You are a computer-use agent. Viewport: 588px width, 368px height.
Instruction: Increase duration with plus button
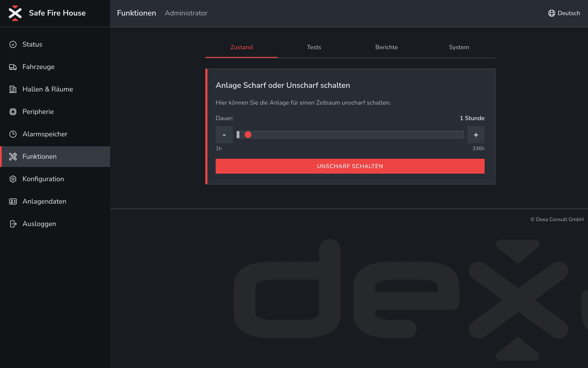coord(476,135)
